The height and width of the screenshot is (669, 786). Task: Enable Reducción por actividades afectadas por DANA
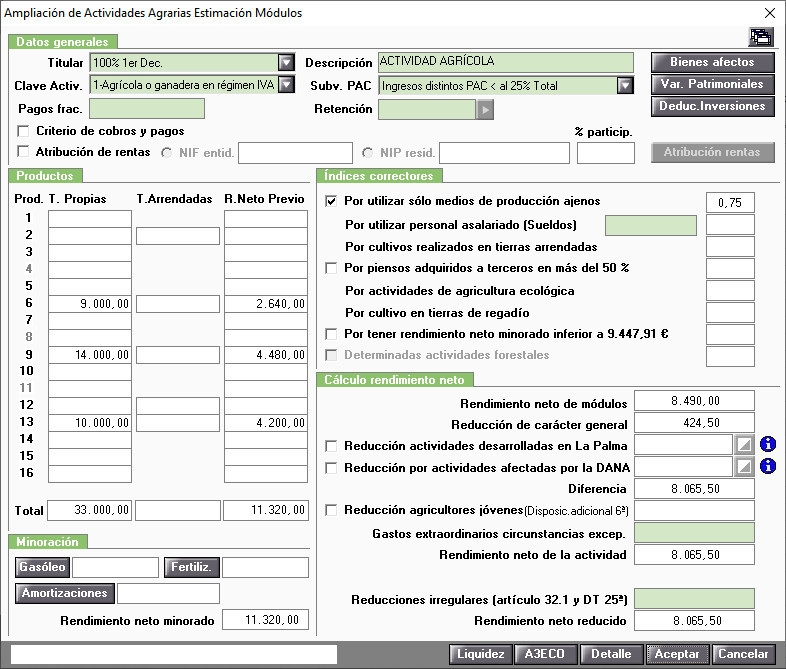[x=331, y=468]
